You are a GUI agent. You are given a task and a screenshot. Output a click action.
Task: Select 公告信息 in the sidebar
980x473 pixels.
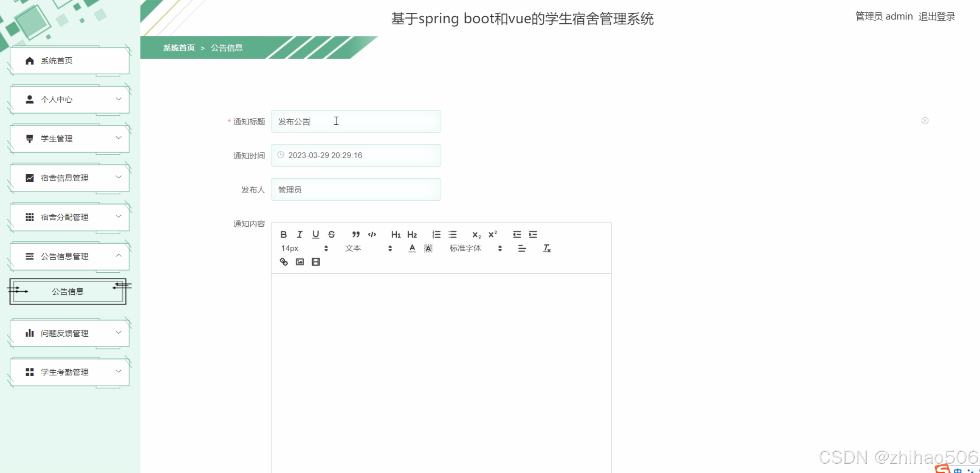[x=67, y=291]
